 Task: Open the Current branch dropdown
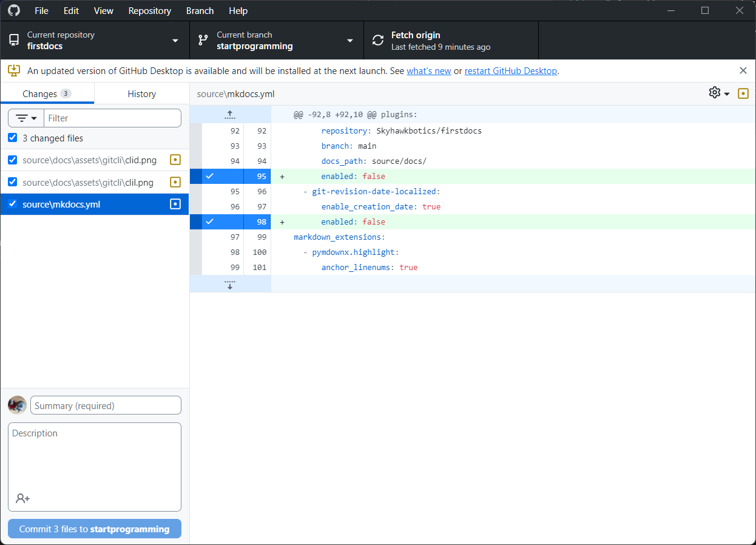[349, 40]
